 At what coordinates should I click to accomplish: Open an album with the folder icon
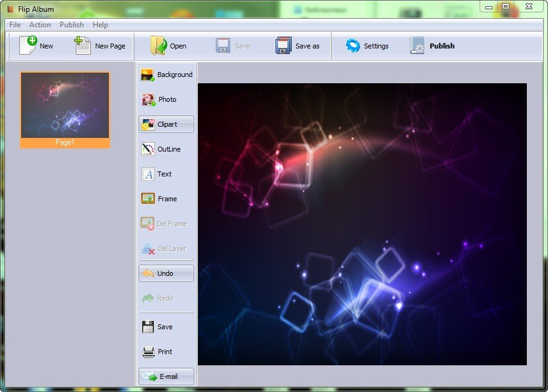pyautogui.click(x=159, y=45)
